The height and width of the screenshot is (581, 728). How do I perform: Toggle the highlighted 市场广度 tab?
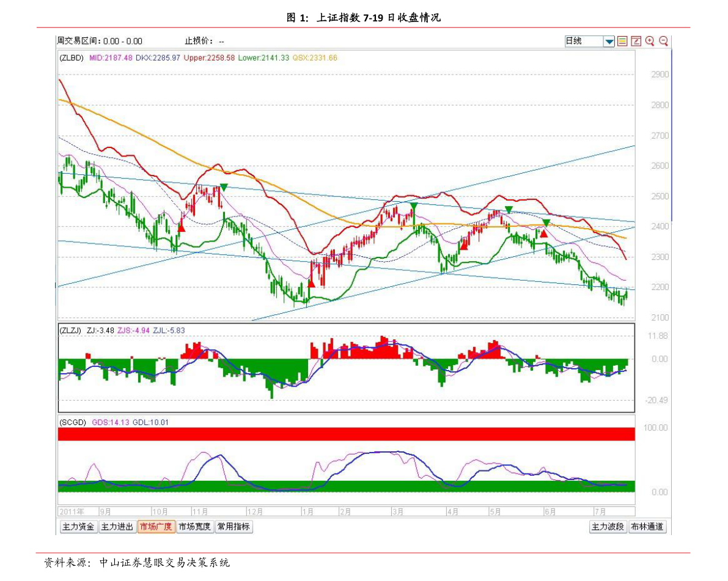click(156, 527)
